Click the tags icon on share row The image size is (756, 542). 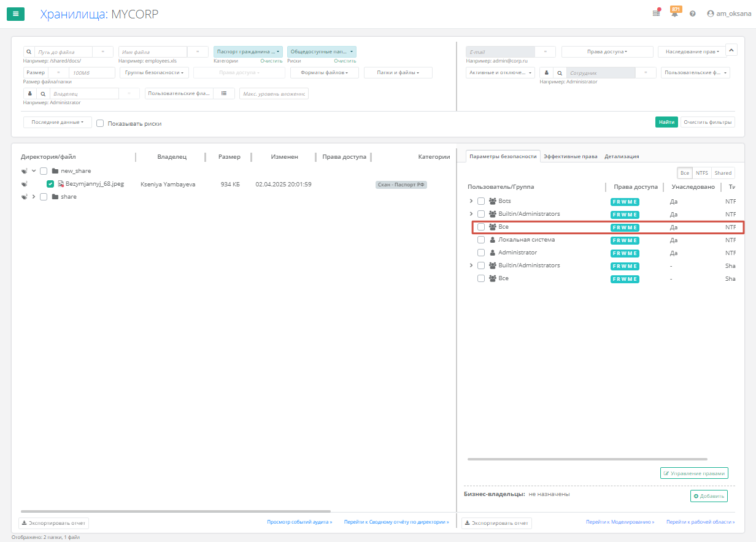(25, 197)
